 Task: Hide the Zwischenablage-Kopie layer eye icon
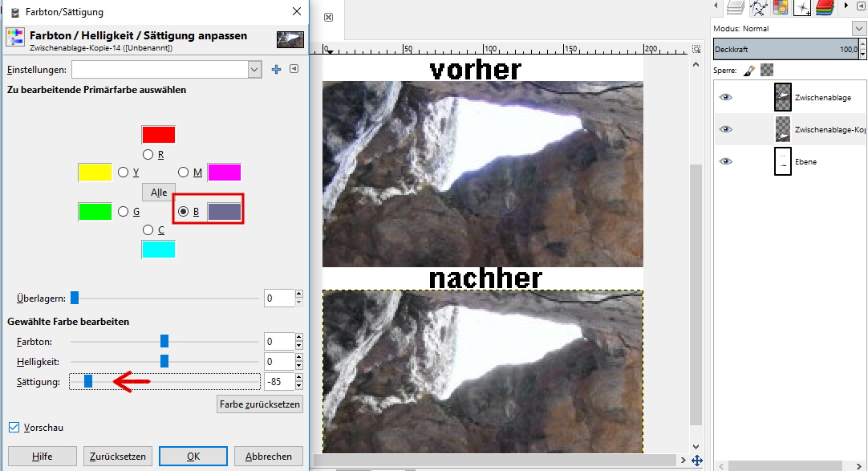click(725, 129)
